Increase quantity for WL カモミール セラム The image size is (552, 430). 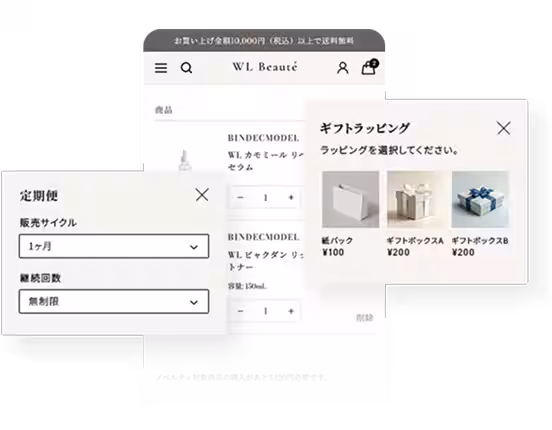tap(291, 198)
